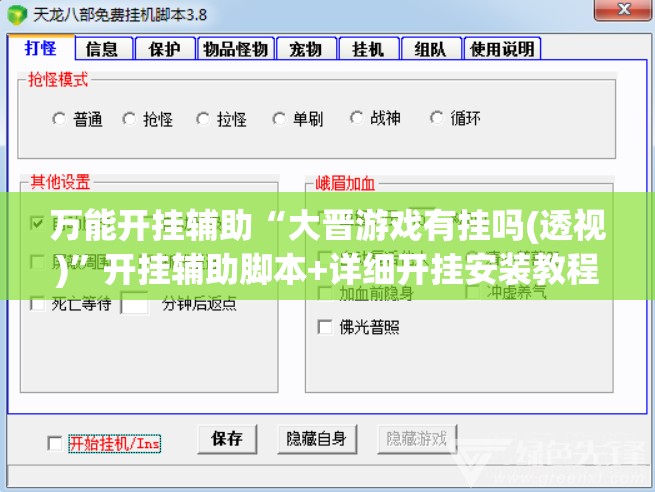Choose the 循环 radio option
Screen dimensions: 655x492
[x=437, y=118]
